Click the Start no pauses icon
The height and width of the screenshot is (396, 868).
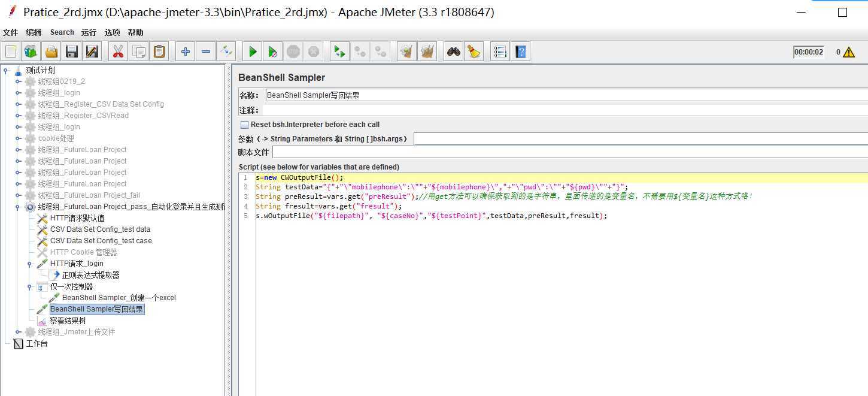point(272,52)
